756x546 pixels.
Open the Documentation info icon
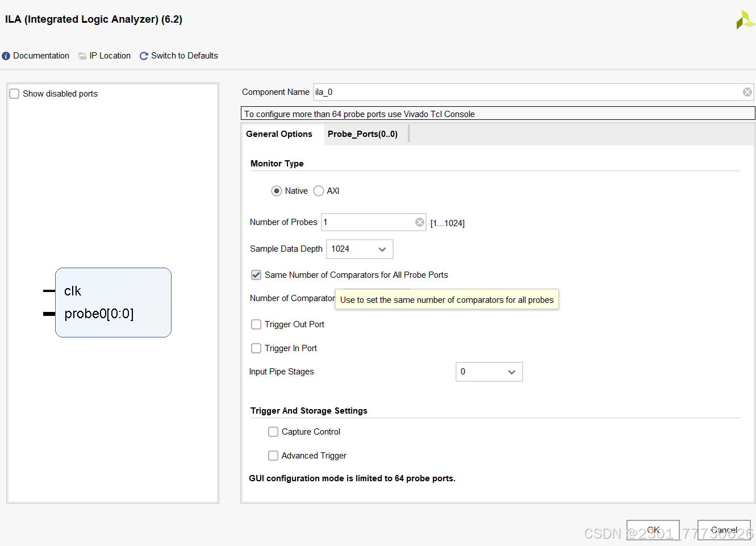pyautogui.click(x=6, y=56)
